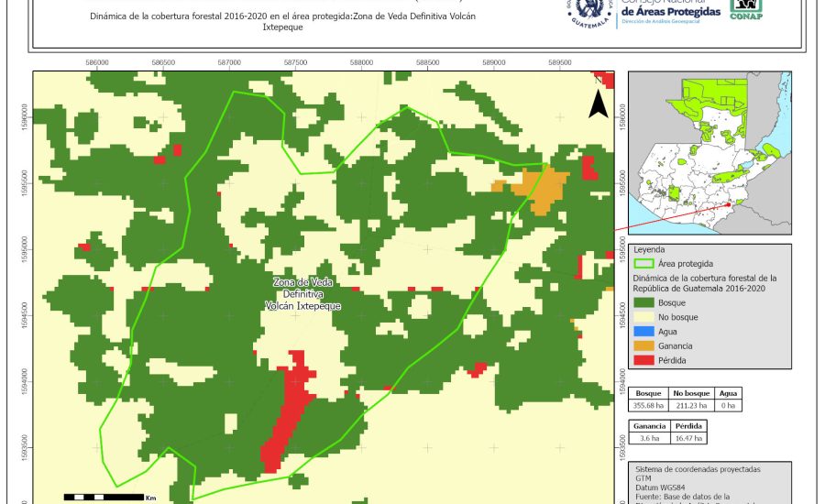This screenshot has height=504, width=825.
Task: Select the Ganancia orange legend swatch
Action: point(644,346)
